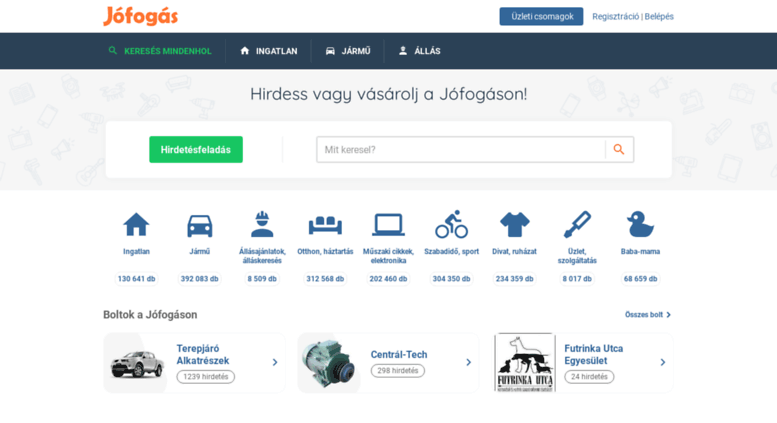Click the 234 359 db count badge
777x423 pixels.
coord(514,279)
